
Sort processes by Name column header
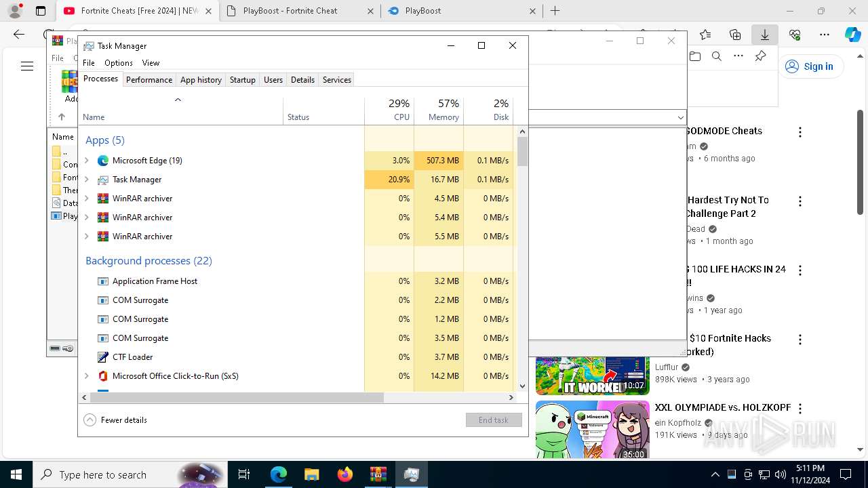pyautogui.click(x=181, y=110)
